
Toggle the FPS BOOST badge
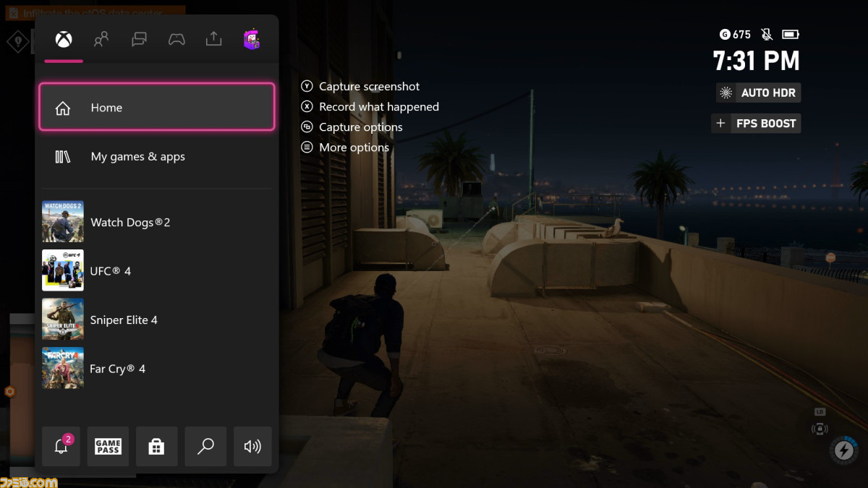[x=756, y=124]
